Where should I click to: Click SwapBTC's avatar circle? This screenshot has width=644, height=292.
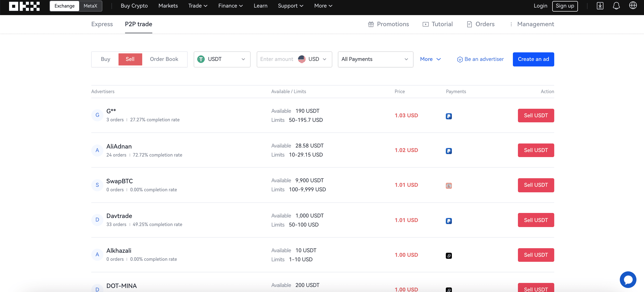pos(97,185)
